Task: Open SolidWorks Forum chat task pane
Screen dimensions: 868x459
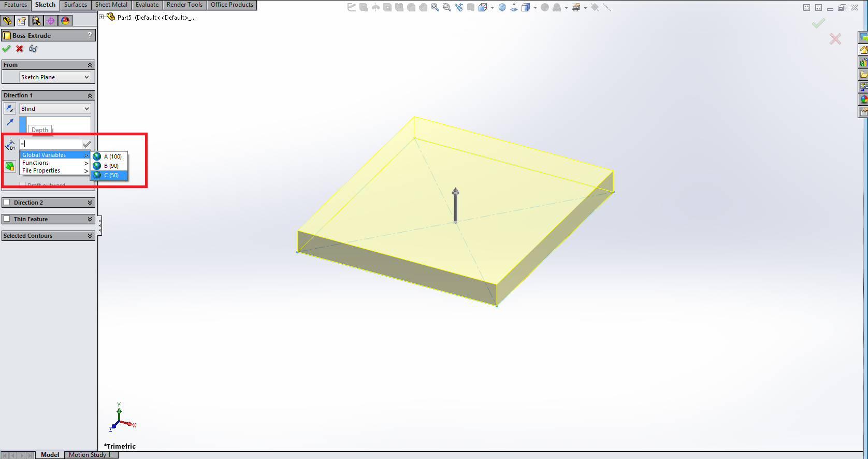Action: pos(863,37)
